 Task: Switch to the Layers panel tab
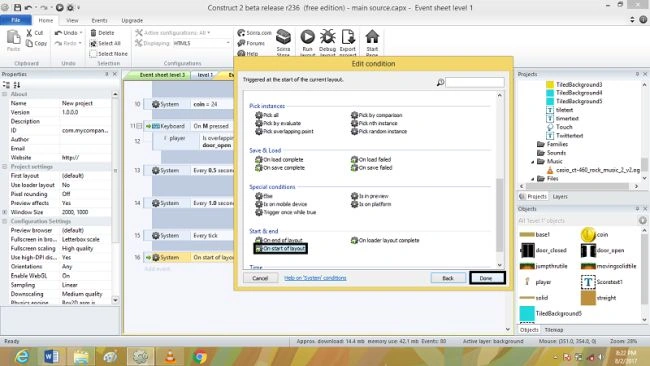click(560, 196)
